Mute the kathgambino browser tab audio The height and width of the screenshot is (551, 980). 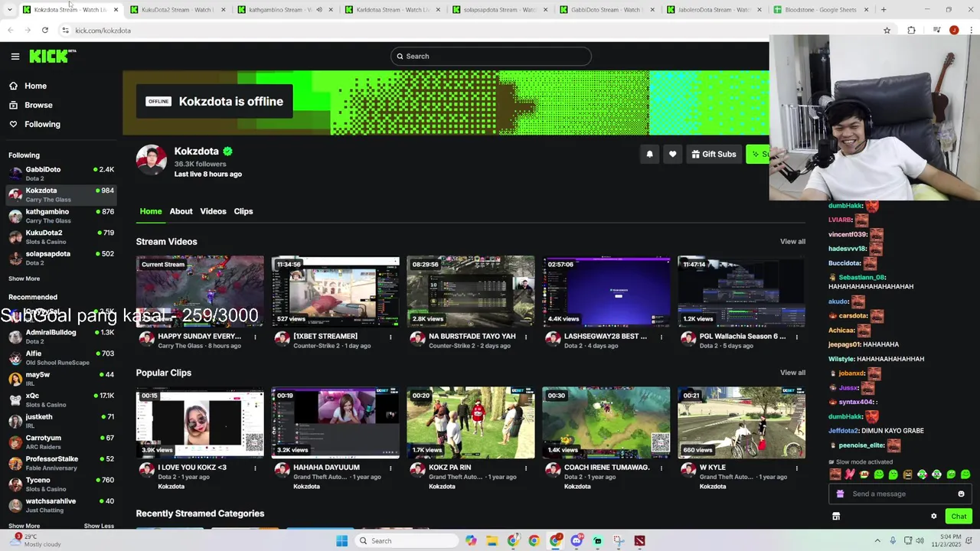click(x=319, y=10)
